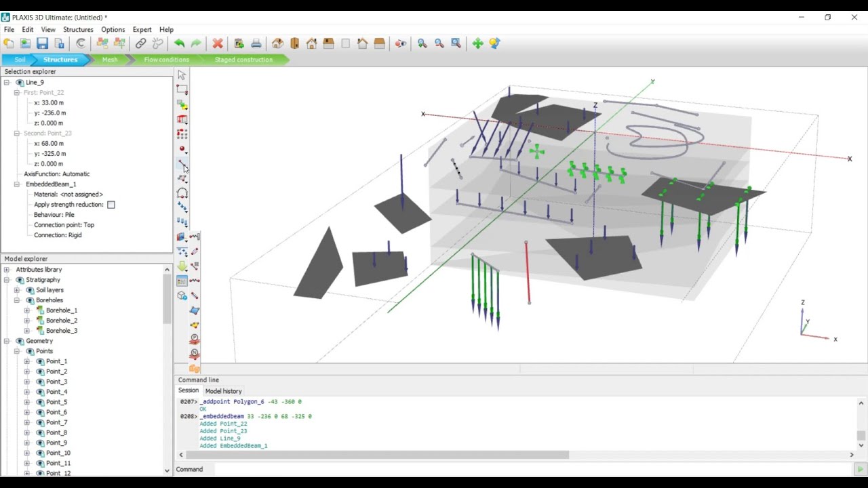This screenshot has height=488, width=868.
Task: Click the zoom window icon
Action: 456,43
